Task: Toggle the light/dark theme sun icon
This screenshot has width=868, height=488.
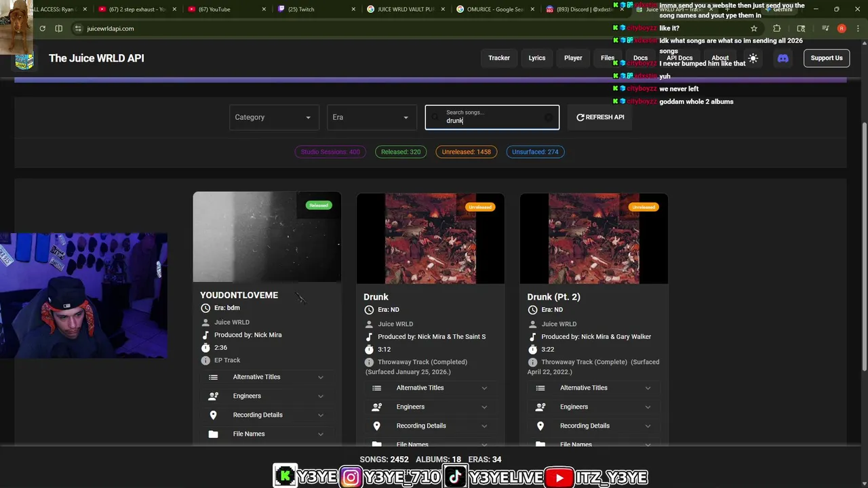Action: click(x=753, y=58)
